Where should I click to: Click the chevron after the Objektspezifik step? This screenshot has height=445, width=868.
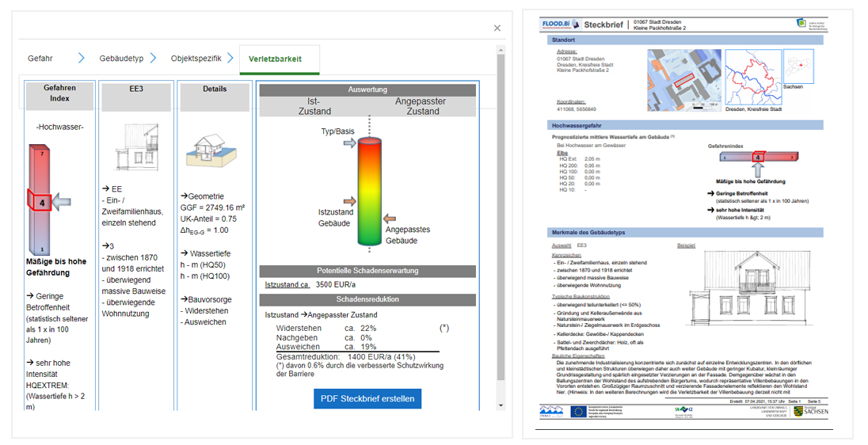(x=230, y=59)
